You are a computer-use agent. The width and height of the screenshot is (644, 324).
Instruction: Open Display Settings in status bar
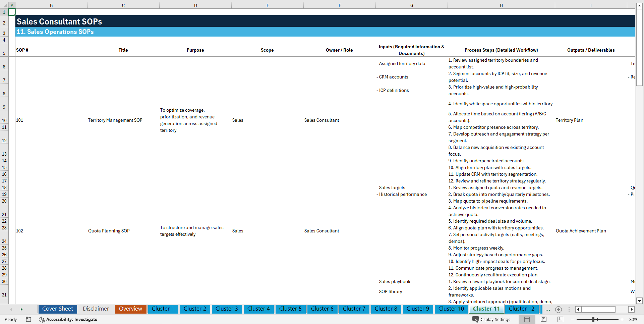tap(492, 319)
